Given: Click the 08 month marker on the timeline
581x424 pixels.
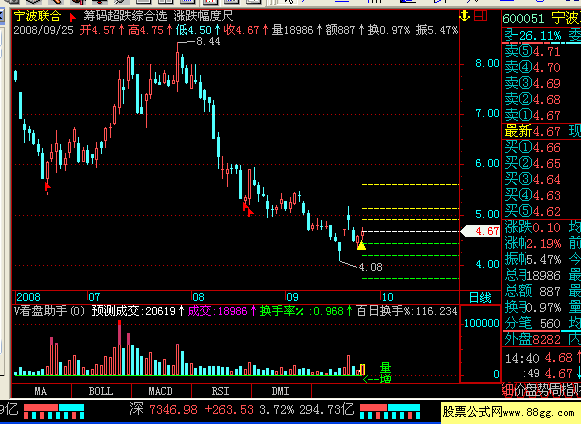Looking at the screenshot, I should pos(198,297).
